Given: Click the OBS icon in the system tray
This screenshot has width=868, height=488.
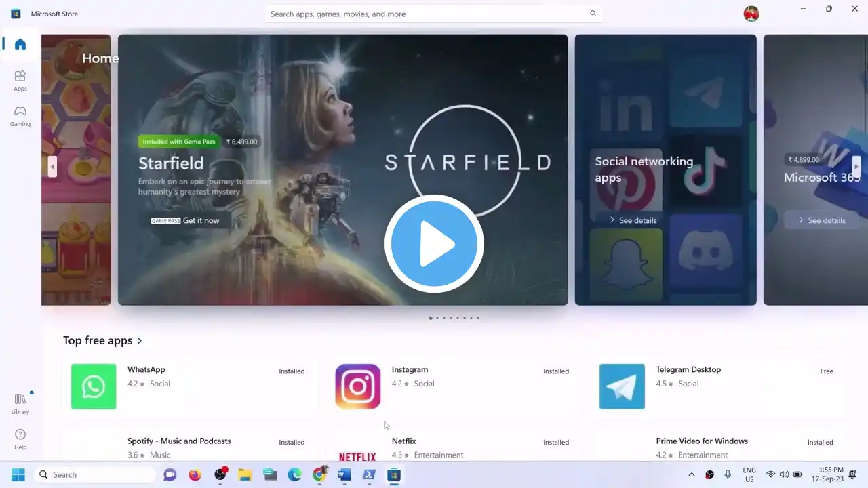Looking at the screenshot, I should pos(709,474).
